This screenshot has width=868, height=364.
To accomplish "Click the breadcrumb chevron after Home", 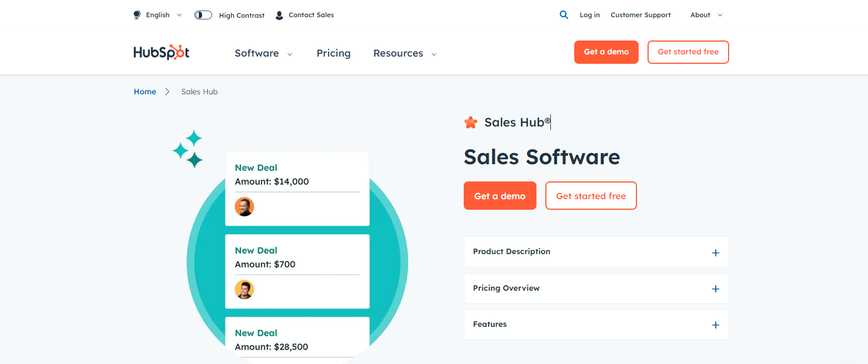I will [167, 92].
